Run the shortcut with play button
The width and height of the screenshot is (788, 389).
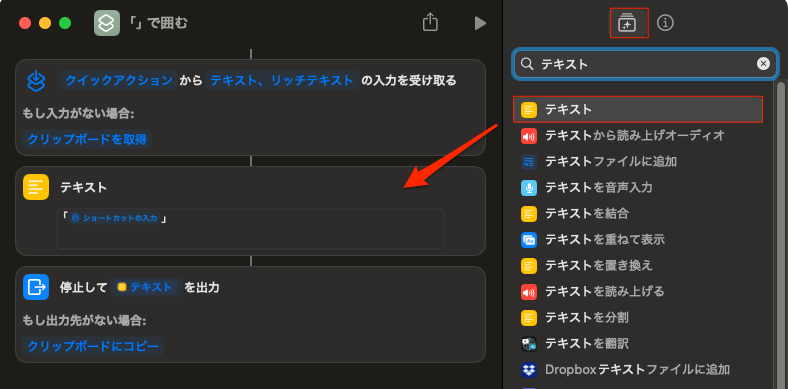click(480, 23)
